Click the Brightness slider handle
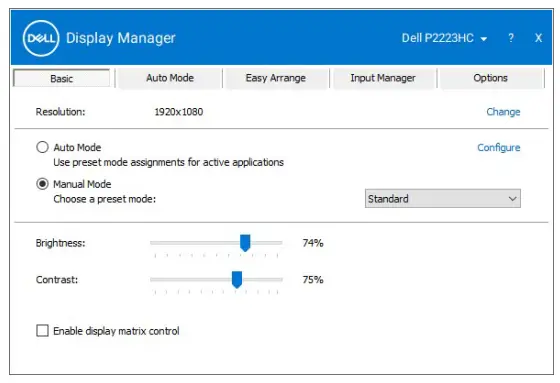This screenshot has width=560, height=383. point(245,243)
